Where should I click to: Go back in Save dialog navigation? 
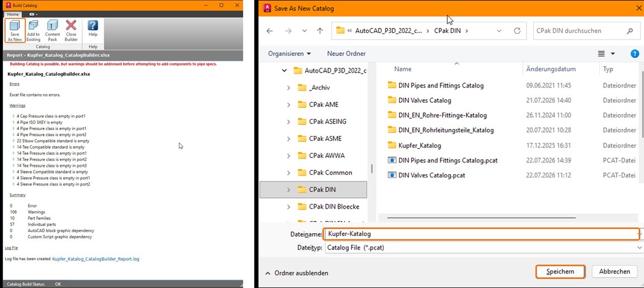269,31
